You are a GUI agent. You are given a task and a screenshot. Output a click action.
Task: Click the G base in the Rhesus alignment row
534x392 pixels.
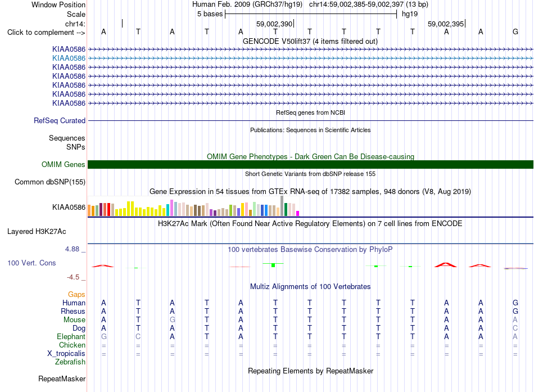[x=515, y=311]
